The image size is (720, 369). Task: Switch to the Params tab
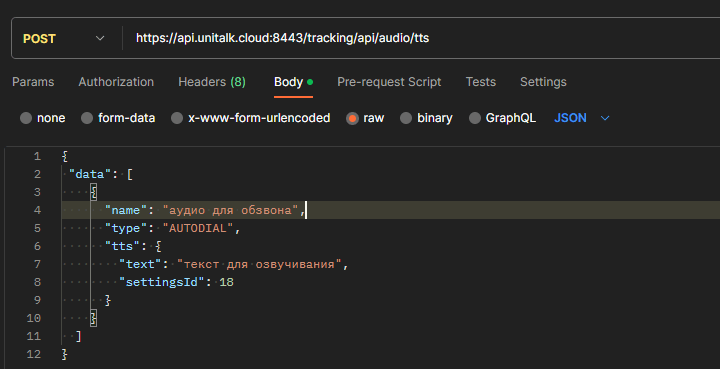tap(33, 82)
